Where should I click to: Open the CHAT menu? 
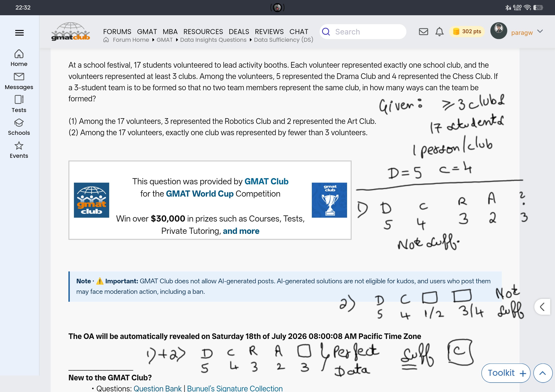coord(299,32)
